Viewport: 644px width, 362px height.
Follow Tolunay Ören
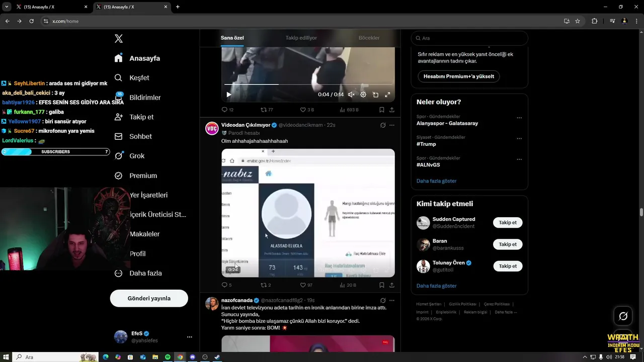pos(508,266)
